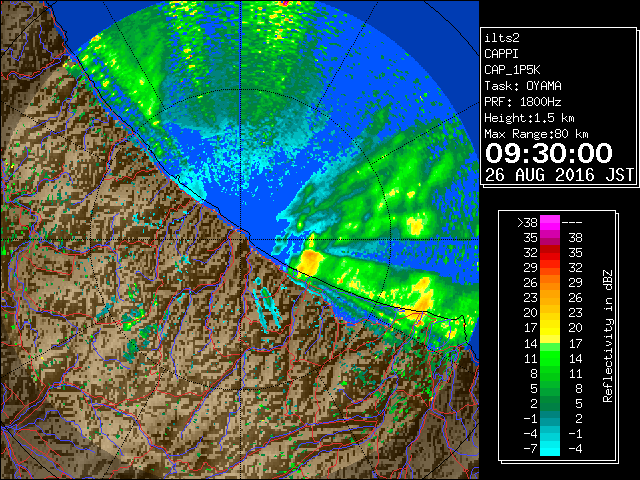The image size is (640, 480).
Task: Click the 'CAP_1P5K' text
Action: [512, 70]
